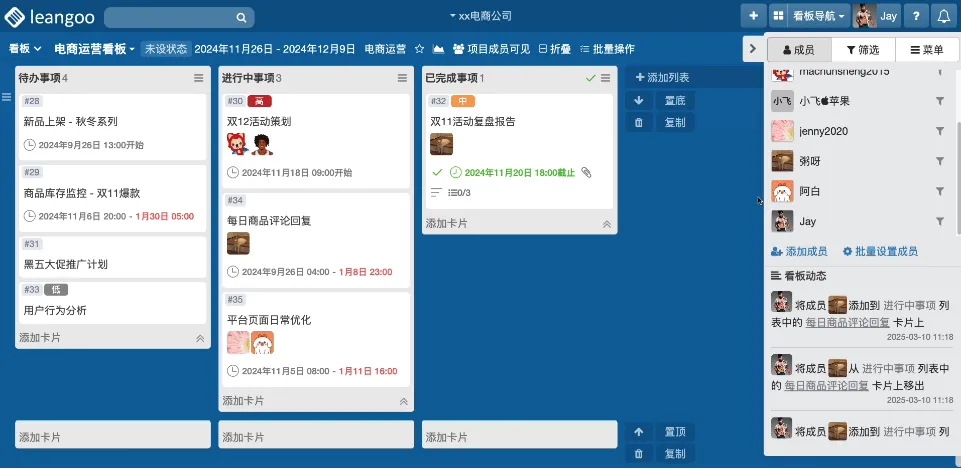This screenshot has width=961, height=469.
Task: Click the gray 低 priority label on card #33
Action: click(56, 290)
